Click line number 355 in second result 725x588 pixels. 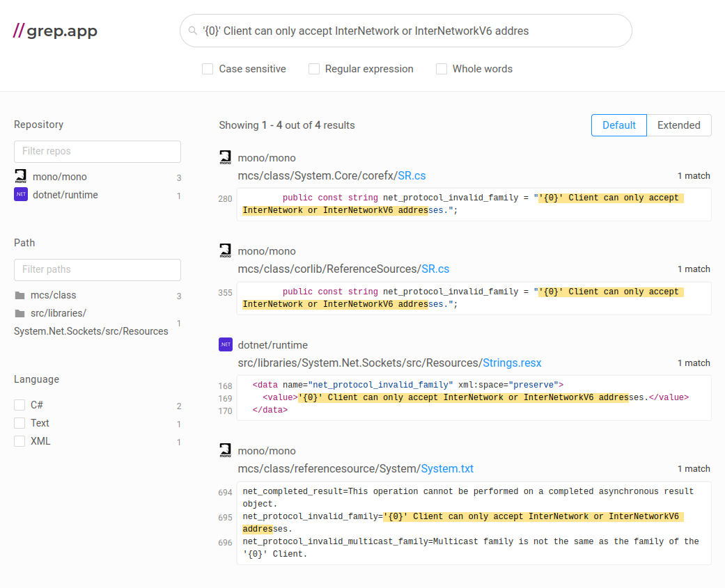(x=225, y=292)
